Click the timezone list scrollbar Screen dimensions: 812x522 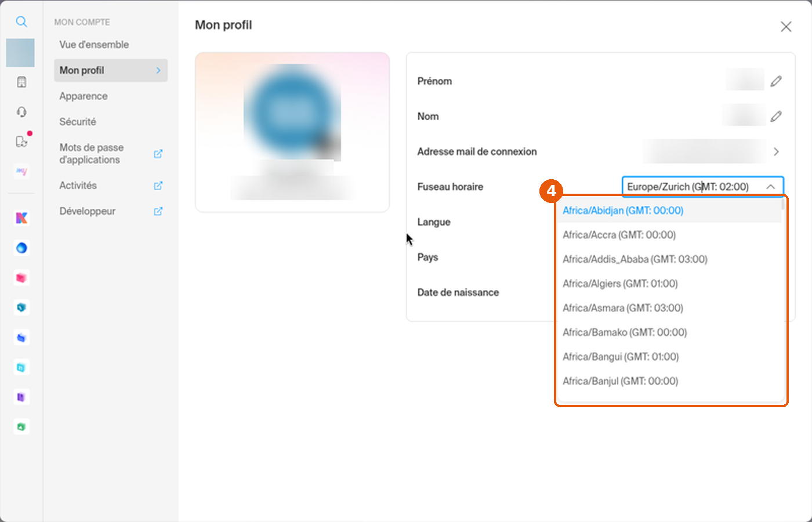pyautogui.click(x=784, y=204)
